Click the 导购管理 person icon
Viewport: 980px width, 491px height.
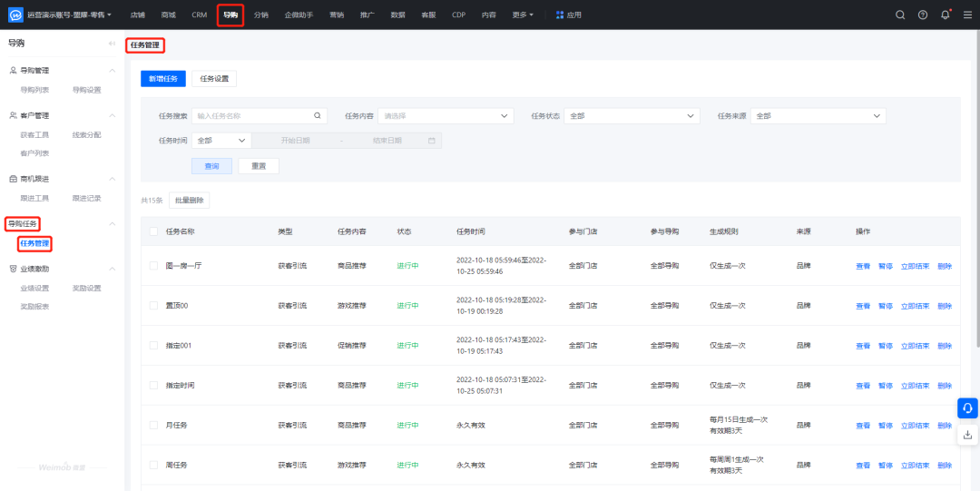[x=13, y=71]
